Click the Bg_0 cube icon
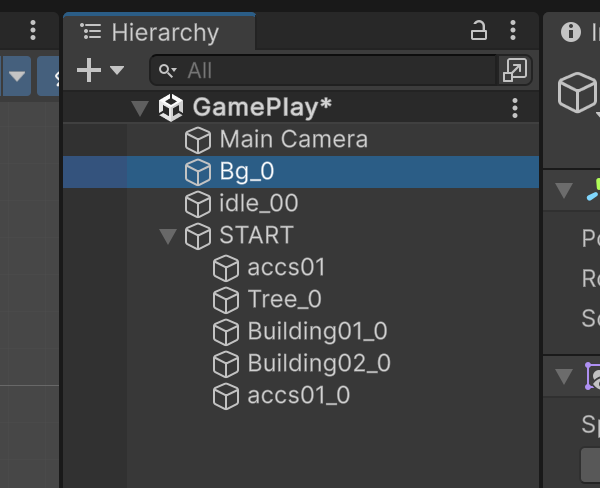This screenshot has width=600, height=488. click(x=198, y=172)
